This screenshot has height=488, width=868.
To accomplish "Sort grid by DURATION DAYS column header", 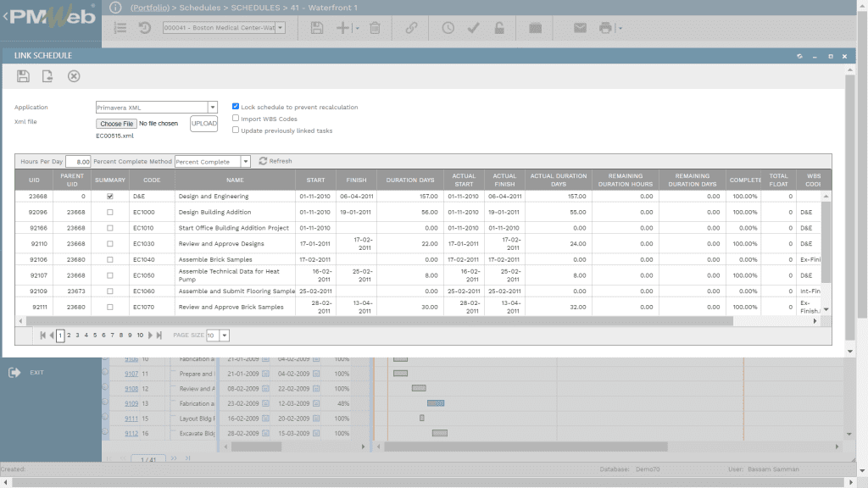I will click(x=410, y=180).
